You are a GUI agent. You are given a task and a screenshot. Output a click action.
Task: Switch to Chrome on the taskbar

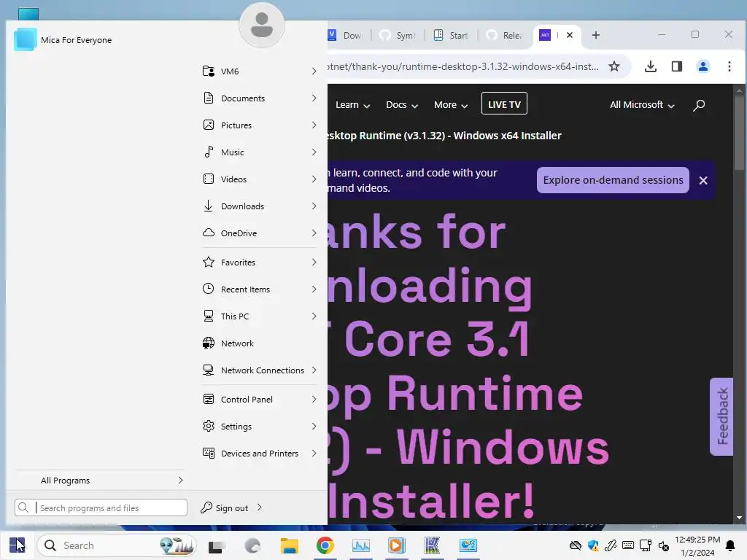[325, 545]
